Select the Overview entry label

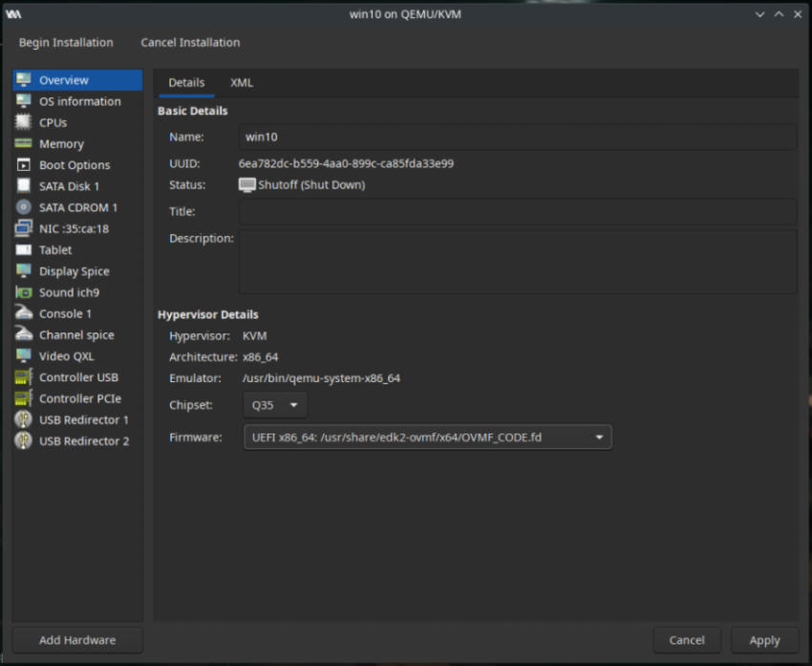point(64,80)
